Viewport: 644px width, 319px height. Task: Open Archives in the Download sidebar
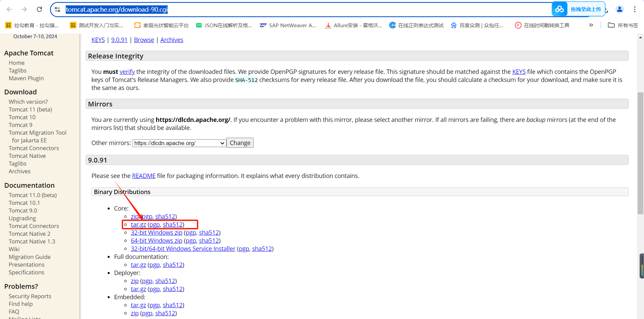point(19,171)
